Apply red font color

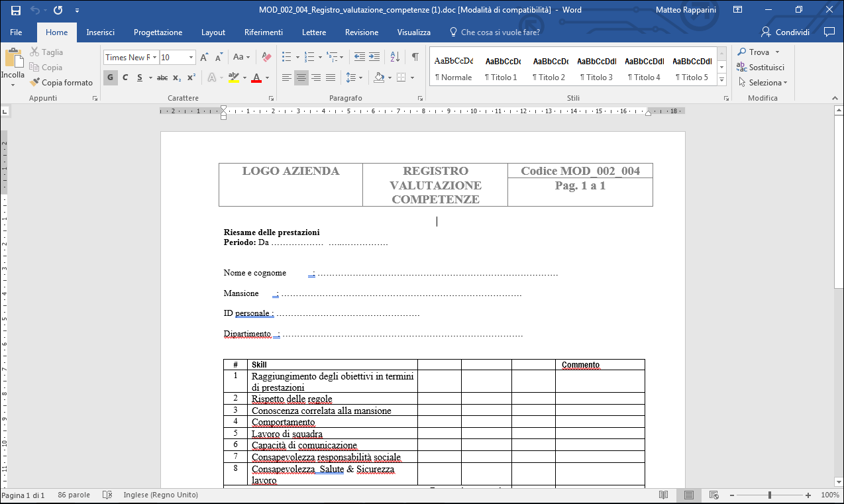point(257,78)
